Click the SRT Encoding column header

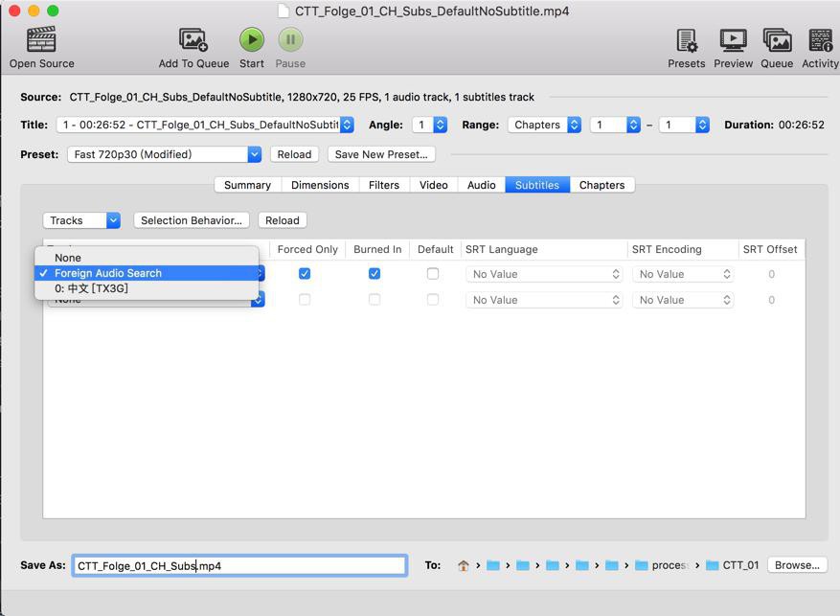[x=683, y=249]
